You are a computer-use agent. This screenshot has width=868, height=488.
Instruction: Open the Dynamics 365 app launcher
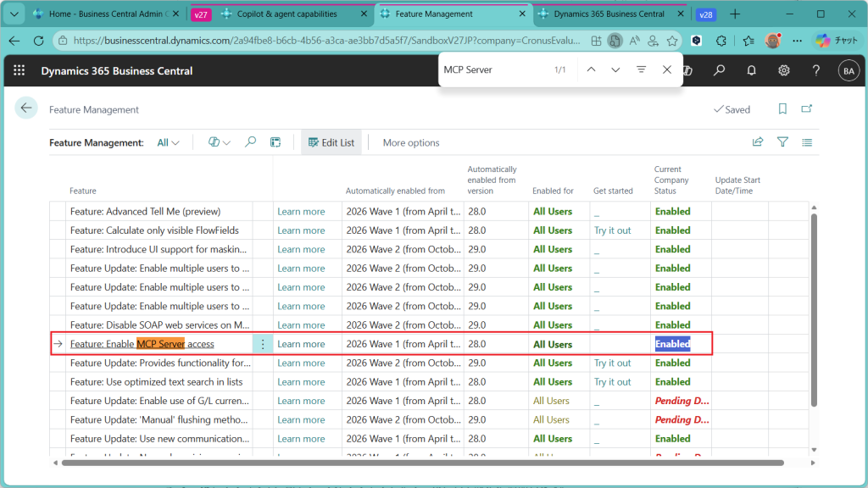19,71
